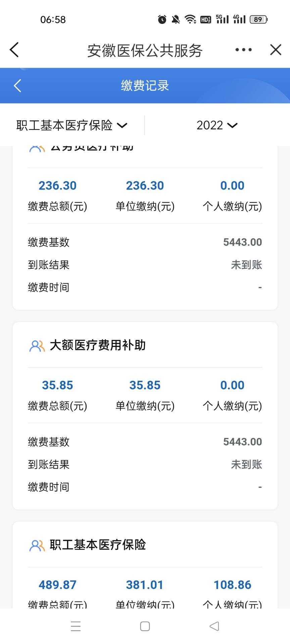Open the 2022 year selector dropdown
Image resolution: width=290 pixels, height=644 pixels.
[217, 125]
